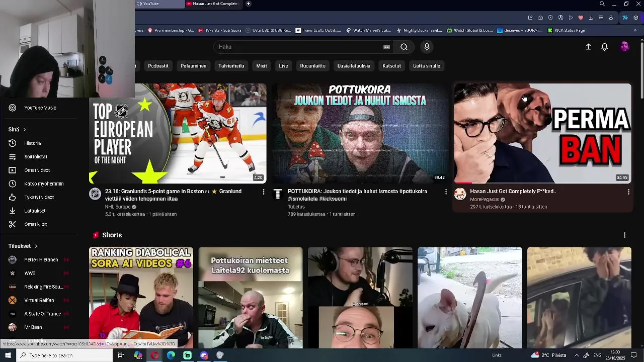The width and height of the screenshot is (644, 362).
Task: Open the account avatar menu
Action: (x=625, y=47)
